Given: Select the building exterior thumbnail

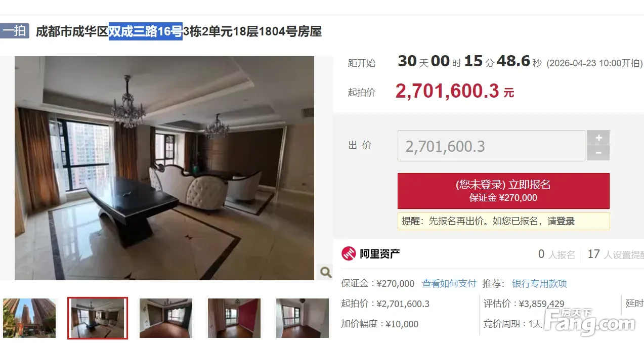Looking at the screenshot, I should 29,318.
